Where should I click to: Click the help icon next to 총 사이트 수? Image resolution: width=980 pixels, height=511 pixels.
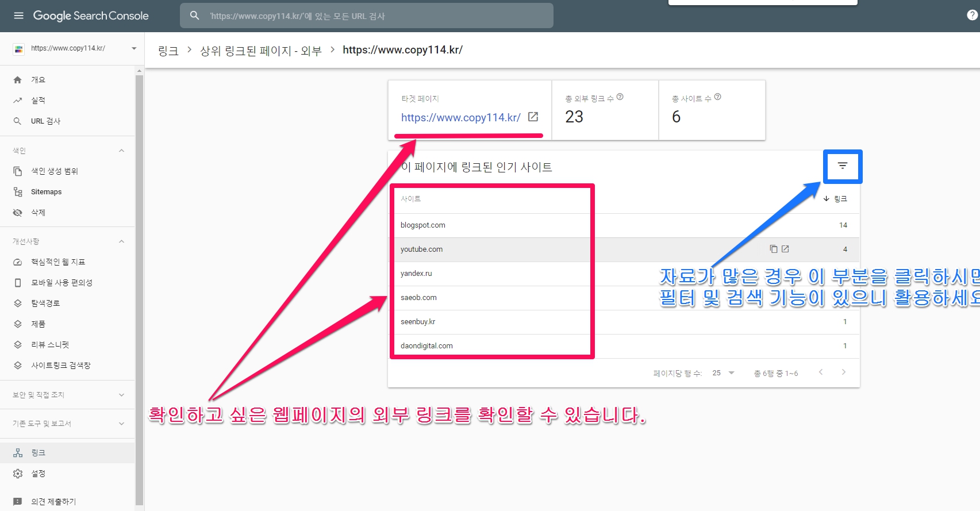click(x=718, y=97)
